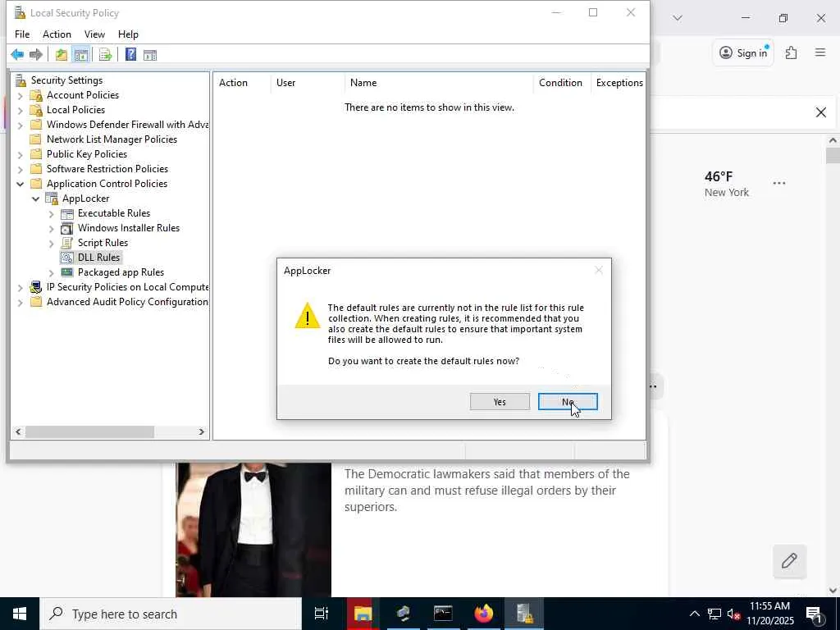
Task: Click the tree pane scroll right arrow
Action: pos(202,431)
